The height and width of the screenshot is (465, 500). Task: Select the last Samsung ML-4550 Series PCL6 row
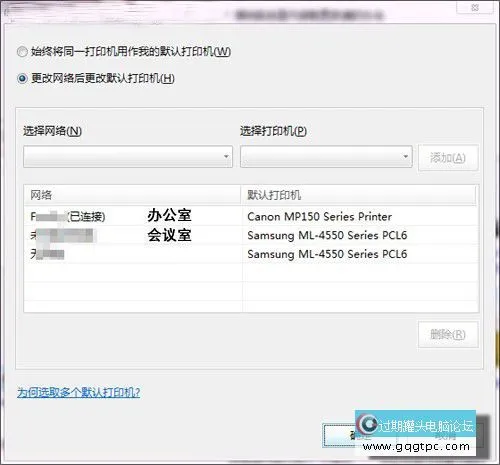[252, 254]
